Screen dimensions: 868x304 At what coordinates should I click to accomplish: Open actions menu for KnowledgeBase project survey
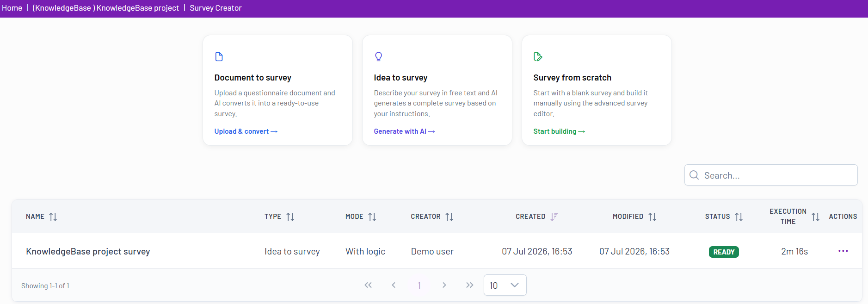[x=843, y=251]
